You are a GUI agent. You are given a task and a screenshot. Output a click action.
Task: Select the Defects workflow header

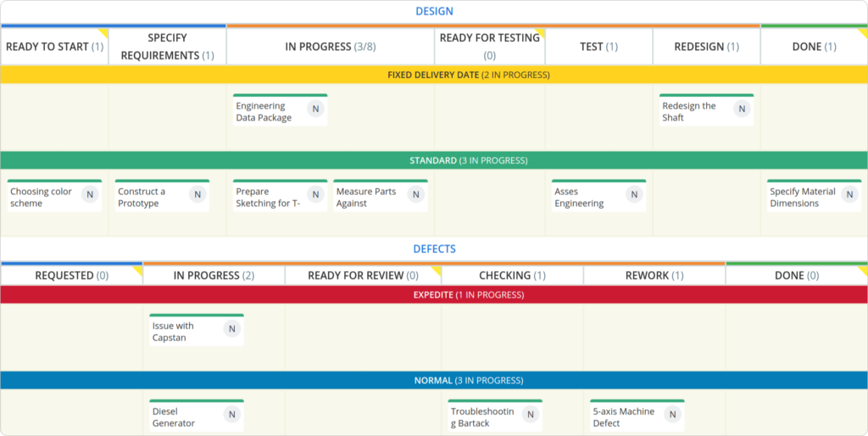click(434, 249)
